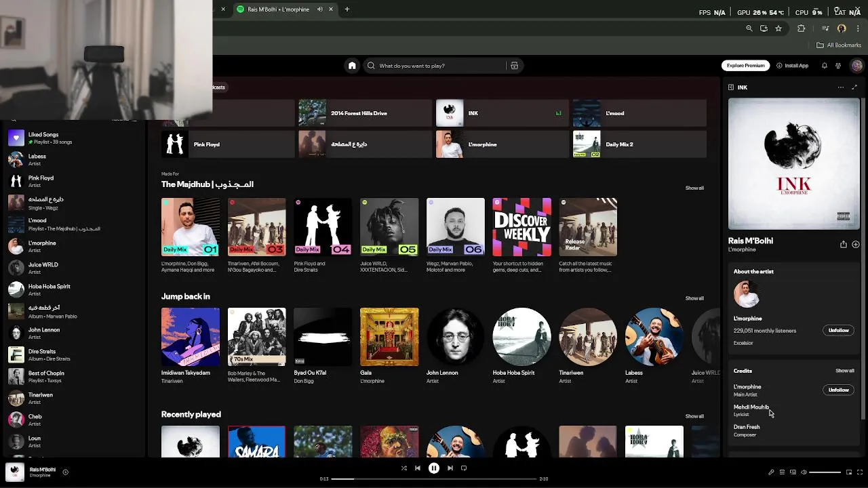Open Mehdi Mouhib lyricist credit

tap(751, 407)
